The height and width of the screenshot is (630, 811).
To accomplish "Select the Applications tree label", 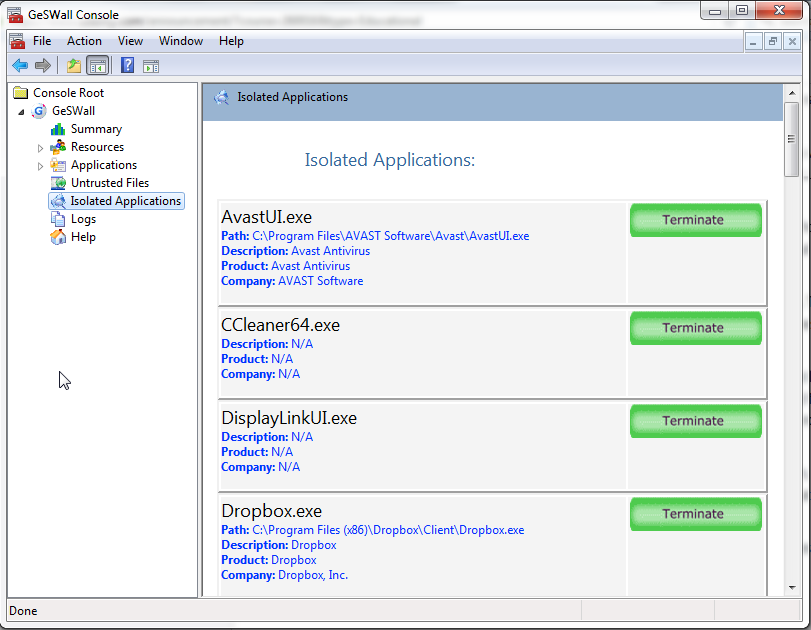I will click(x=104, y=165).
